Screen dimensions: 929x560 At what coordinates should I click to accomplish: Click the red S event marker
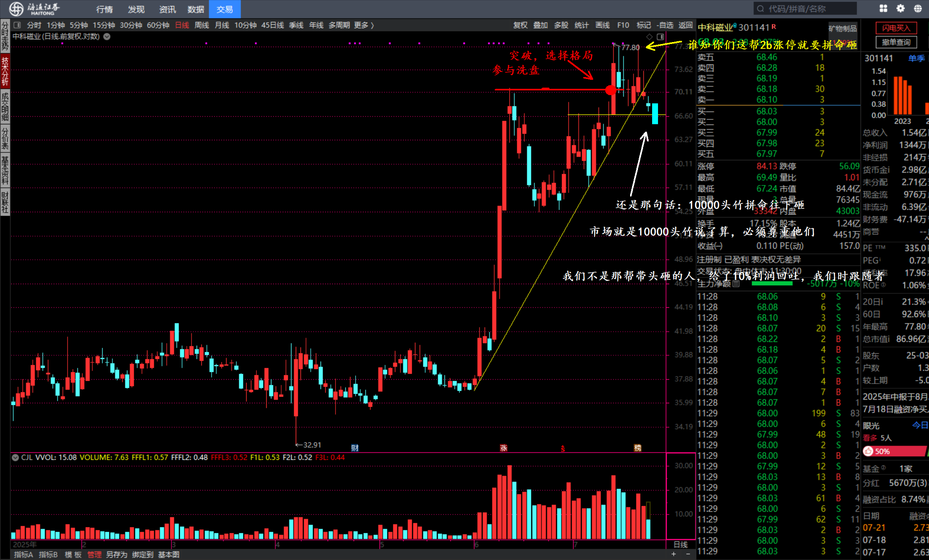pyautogui.click(x=563, y=448)
